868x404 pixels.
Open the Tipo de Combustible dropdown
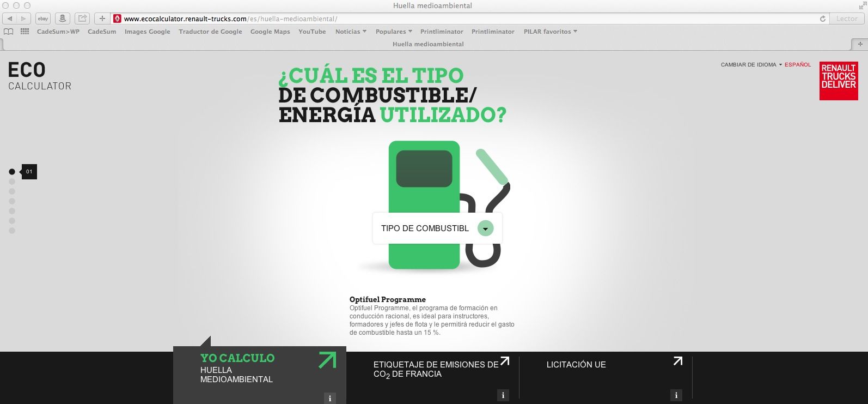point(437,228)
